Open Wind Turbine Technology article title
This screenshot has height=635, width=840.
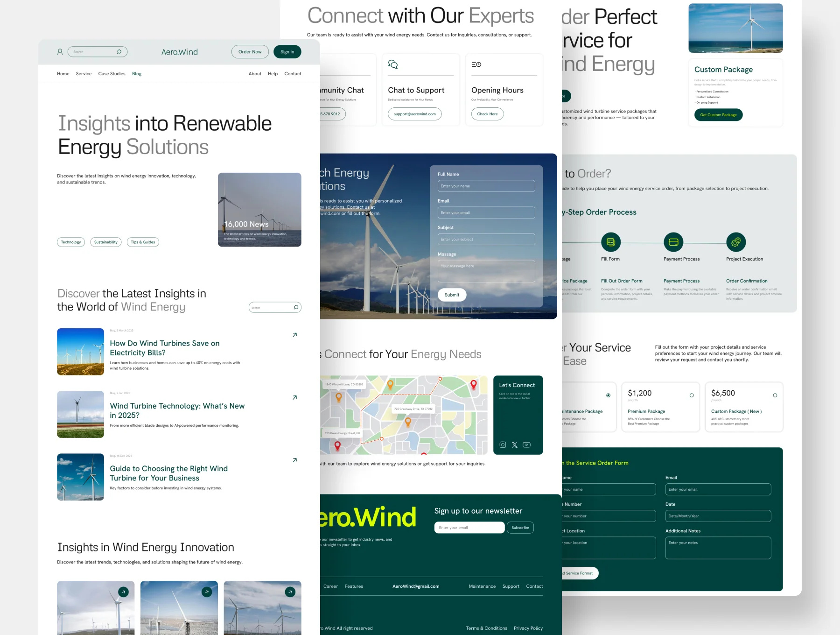(177, 410)
